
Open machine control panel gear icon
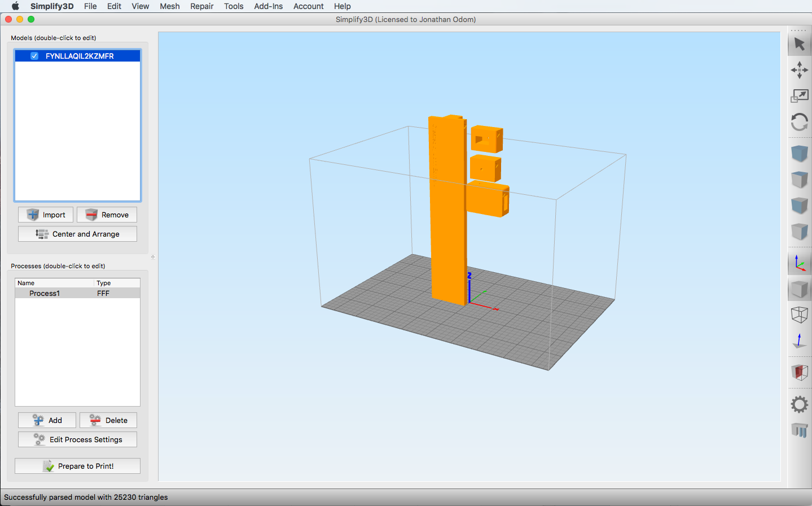[x=799, y=404]
